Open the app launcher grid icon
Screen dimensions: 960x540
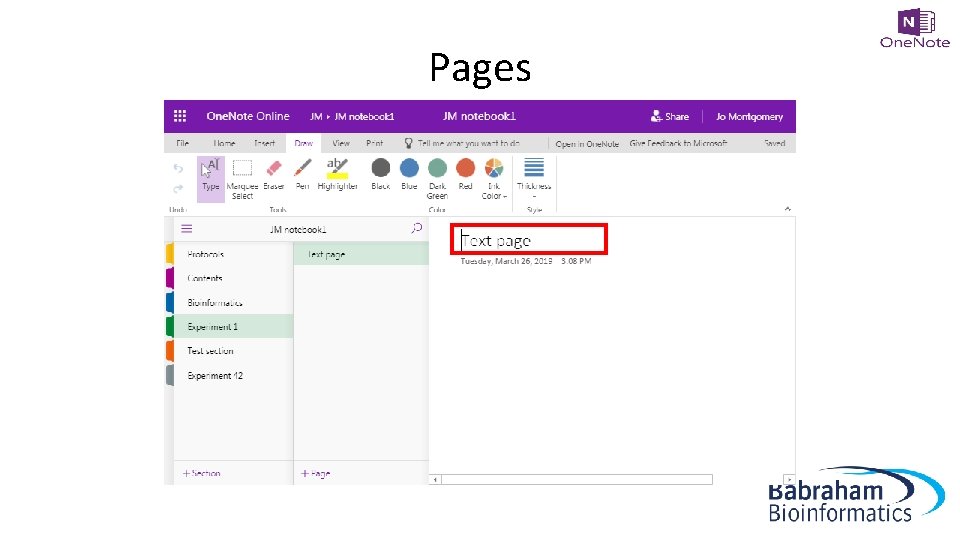(x=180, y=116)
